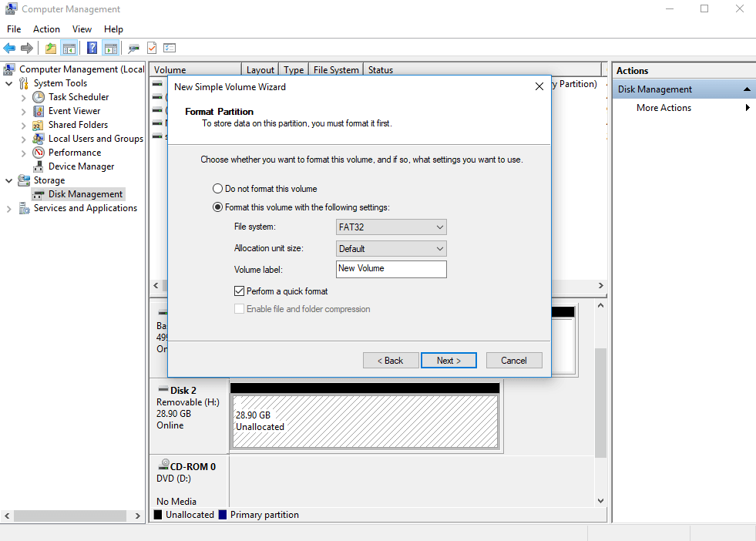
Task: Collapse the Storage tree node
Action: tap(8, 181)
